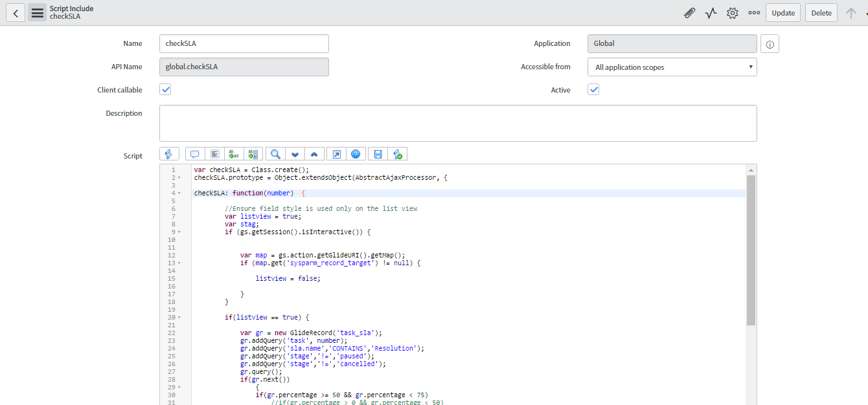Open the Accessible from dropdown
The width and height of the screenshot is (868, 405).
672,67
